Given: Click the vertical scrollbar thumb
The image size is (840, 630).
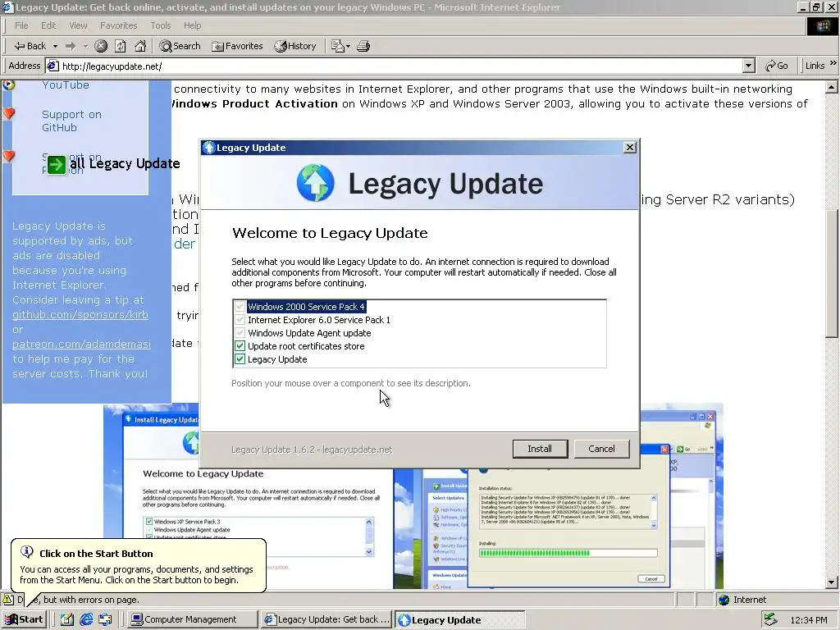Looking at the screenshot, I should [x=832, y=274].
